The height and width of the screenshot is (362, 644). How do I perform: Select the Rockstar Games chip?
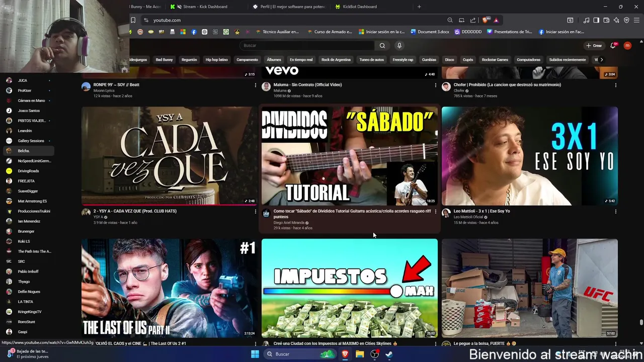495,60
